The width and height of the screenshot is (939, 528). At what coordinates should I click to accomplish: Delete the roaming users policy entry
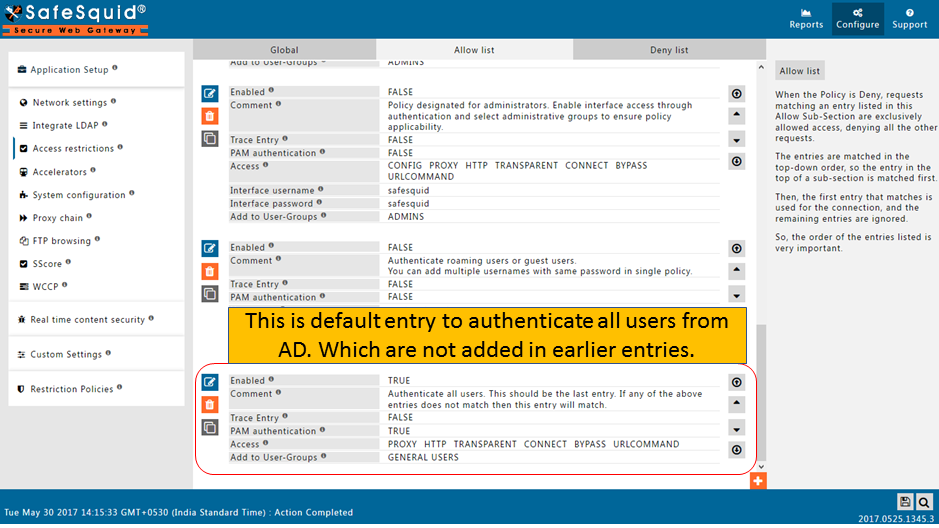click(210, 271)
